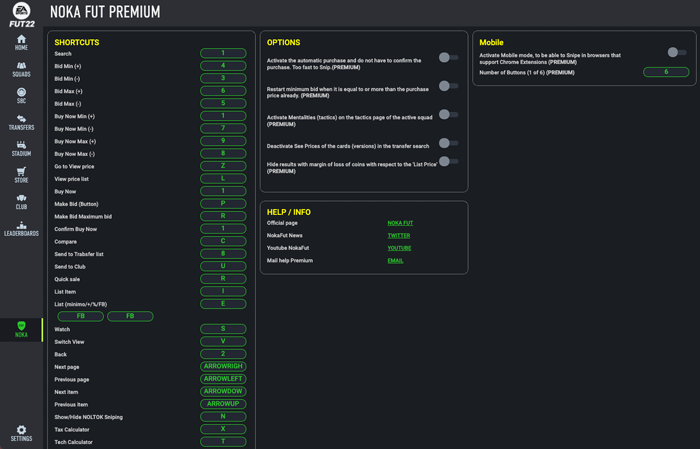Open the Transfers section
Screen dimensions: 700x449
pyautogui.click(x=21, y=122)
